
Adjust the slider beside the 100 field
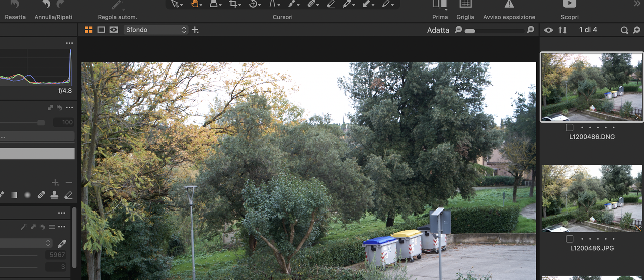pos(23,122)
